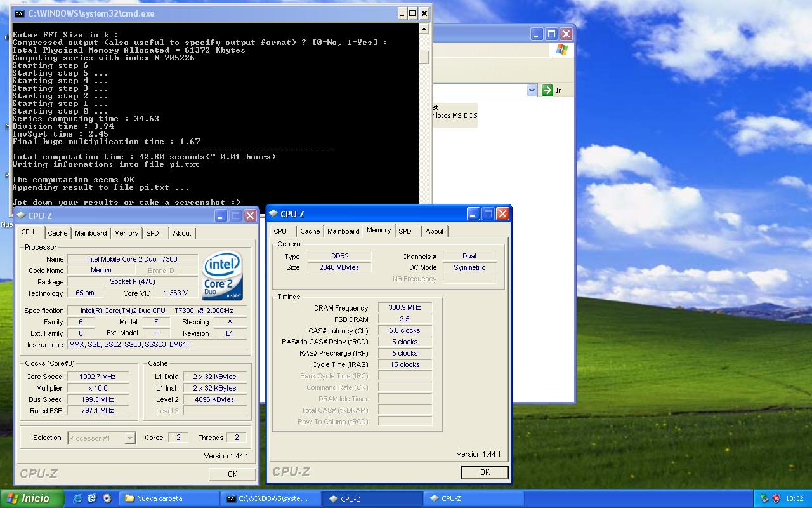Click the security shield tray icon
The height and width of the screenshot is (508, 812).
click(776, 498)
